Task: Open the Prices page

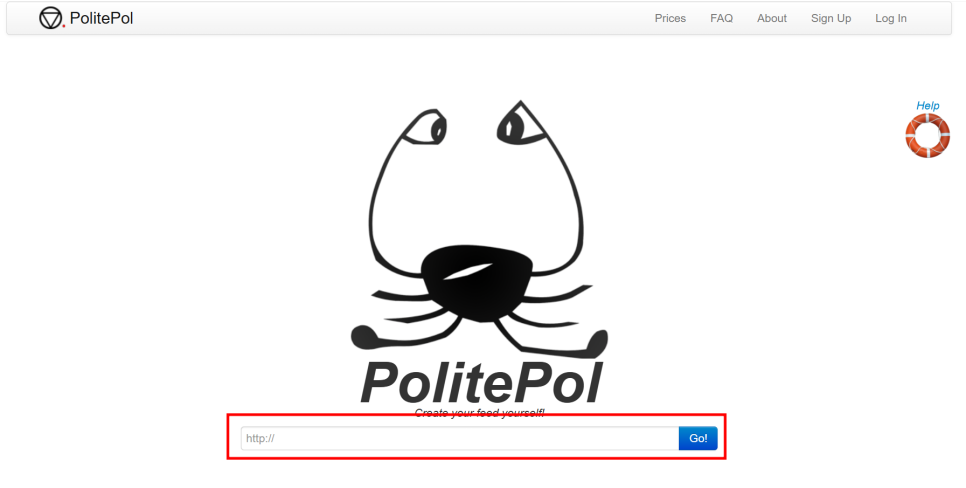Action: pyautogui.click(x=670, y=18)
